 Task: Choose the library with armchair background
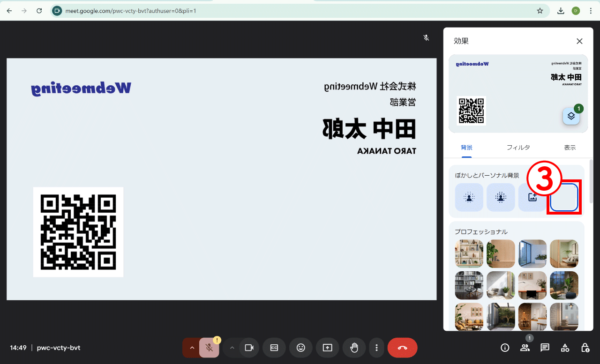pyautogui.click(x=469, y=285)
